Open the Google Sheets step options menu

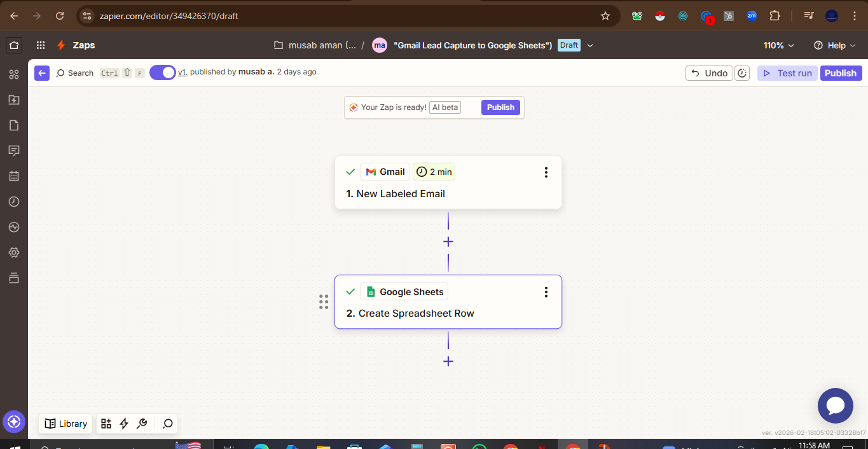pos(546,292)
